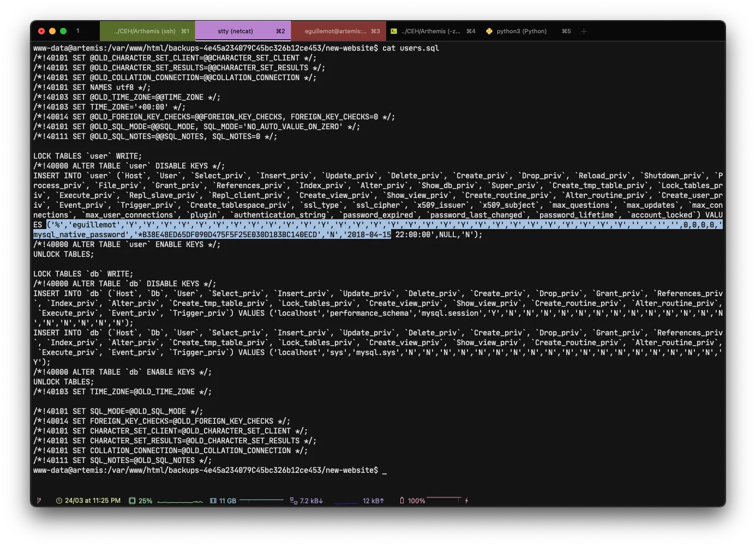Click the 12 kB upload network indicator
This screenshot has height=547, width=756.
click(373, 501)
